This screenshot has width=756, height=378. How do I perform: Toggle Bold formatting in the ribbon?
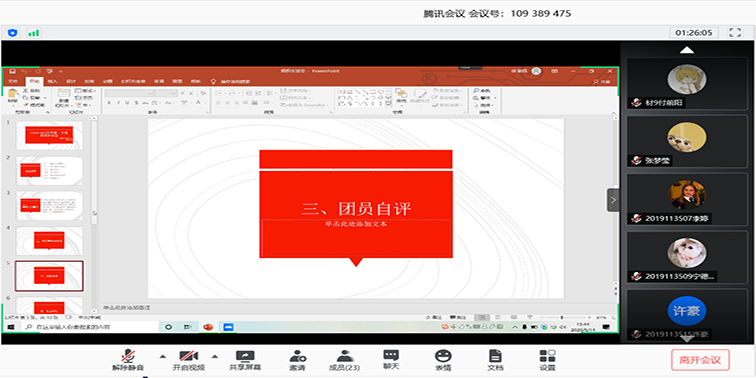coord(109,103)
